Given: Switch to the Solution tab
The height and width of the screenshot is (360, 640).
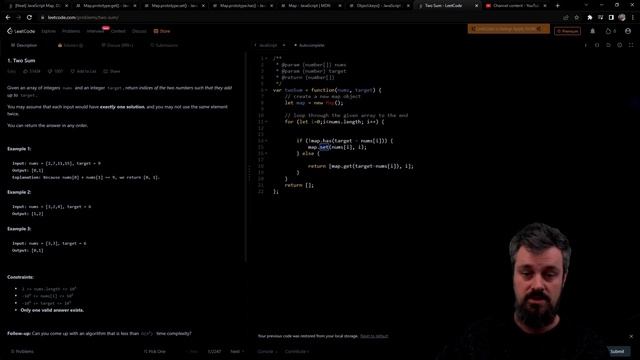Looking at the screenshot, I should [x=71, y=45].
